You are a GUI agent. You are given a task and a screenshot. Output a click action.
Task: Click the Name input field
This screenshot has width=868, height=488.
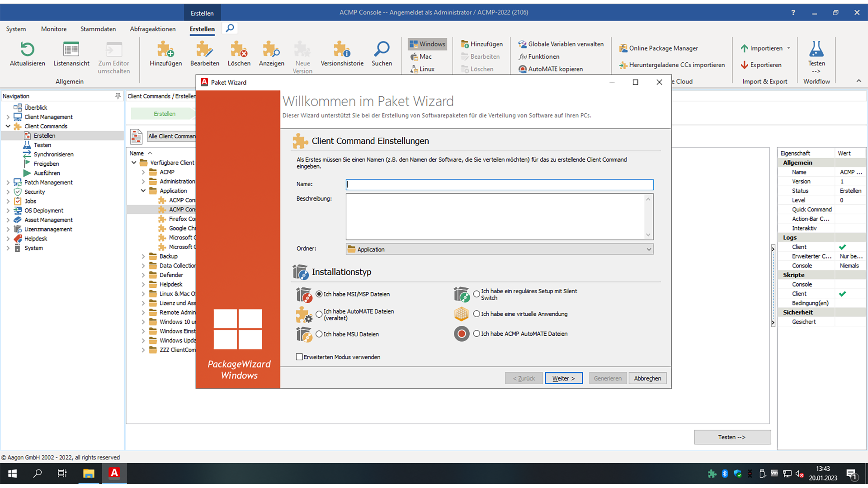[x=499, y=184]
